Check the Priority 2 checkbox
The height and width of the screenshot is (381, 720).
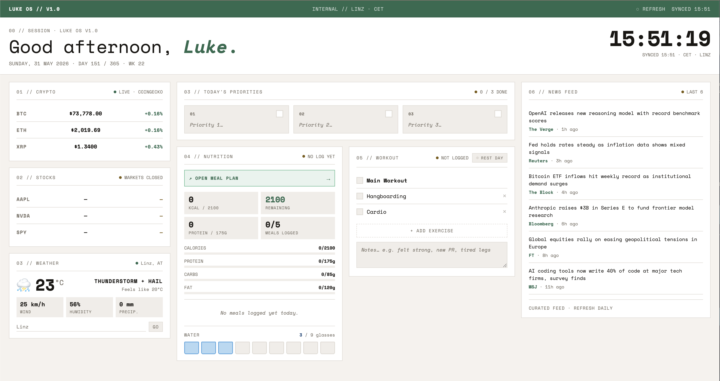pos(388,114)
